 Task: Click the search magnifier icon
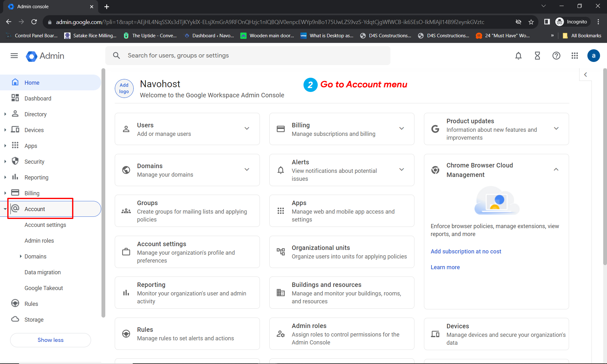[x=116, y=55]
